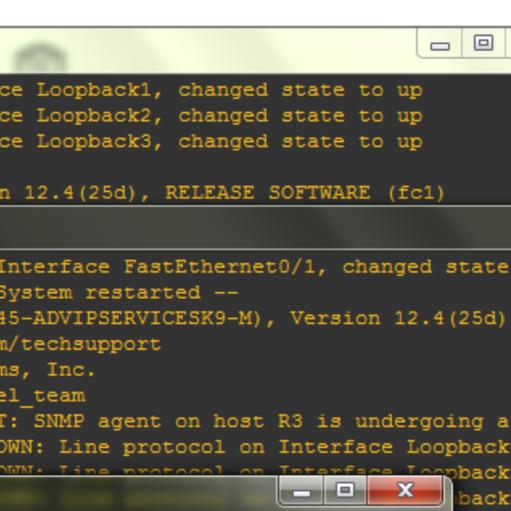
Task: Click the SNMP agent on host R3 line
Action: pyautogui.click(x=255, y=422)
